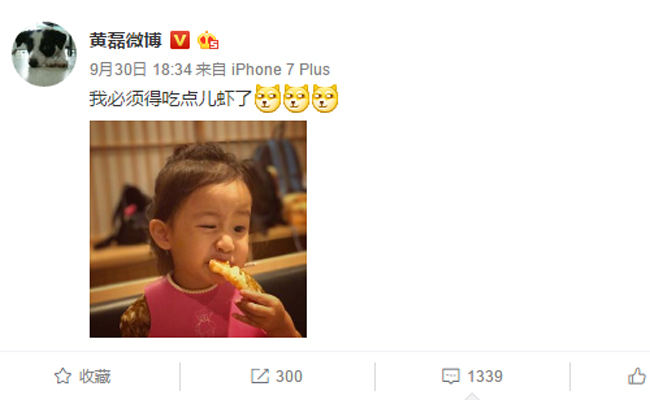Click the comment speech-bubble icon
Viewport: 650px width, 400px height.
pos(451,376)
